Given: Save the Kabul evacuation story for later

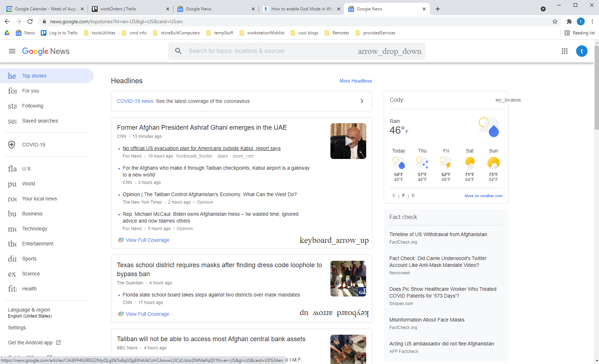Looking at the screenshot, I should [x=194, y=156].
